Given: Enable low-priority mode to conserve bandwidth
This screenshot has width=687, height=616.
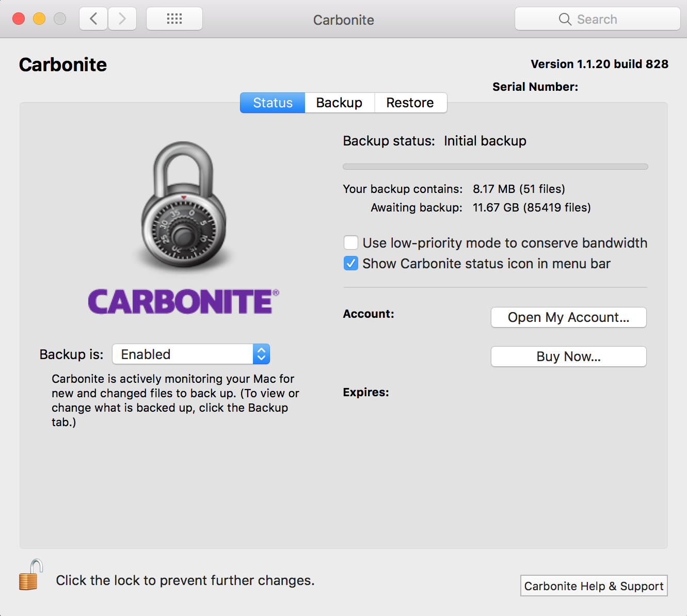Looking at the screenshot, I should (351, 242).
